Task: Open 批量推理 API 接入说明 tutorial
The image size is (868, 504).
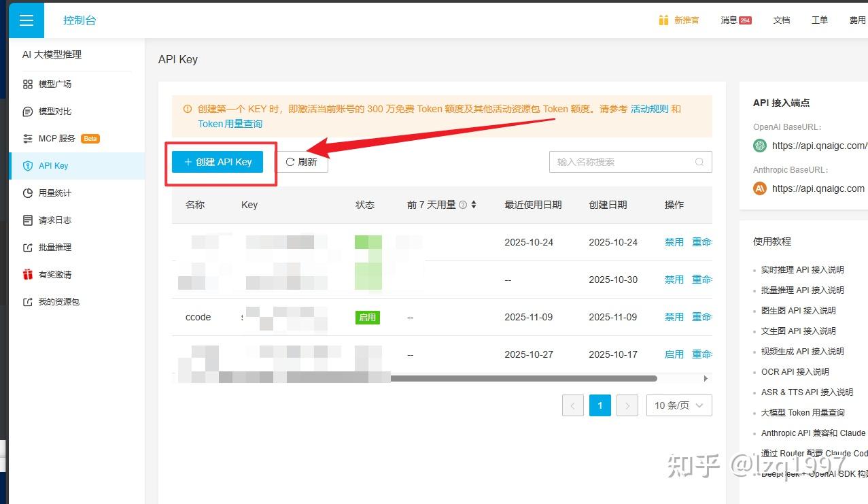Action: click(803, 290)
